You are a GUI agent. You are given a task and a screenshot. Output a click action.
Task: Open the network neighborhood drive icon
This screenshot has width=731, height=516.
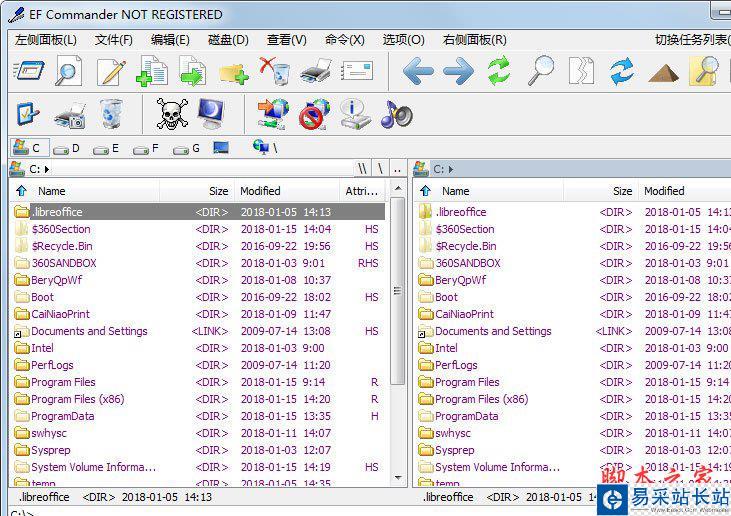pyautogui.click(x=265, y=147)
